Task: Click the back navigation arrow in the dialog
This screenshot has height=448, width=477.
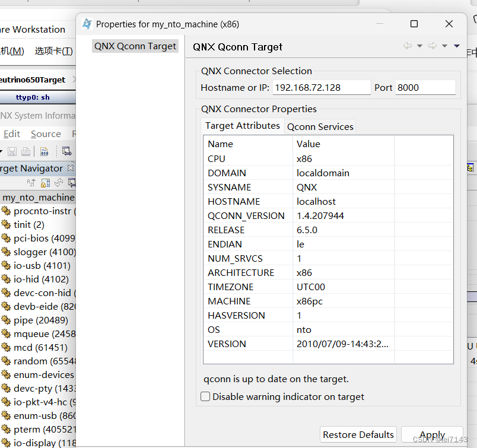Action: 408,46
